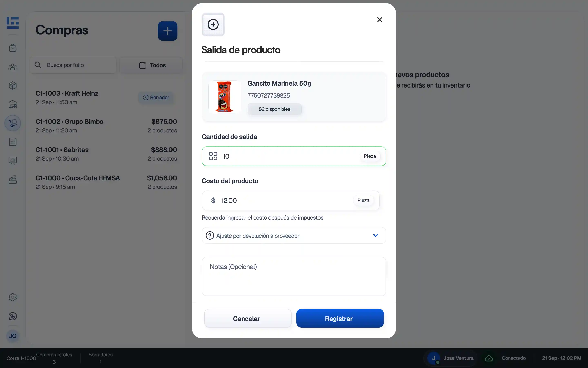This screenshot has height=368, width=588.
Task: Click the Pieza unit in cost field
Action: (363, 200)
